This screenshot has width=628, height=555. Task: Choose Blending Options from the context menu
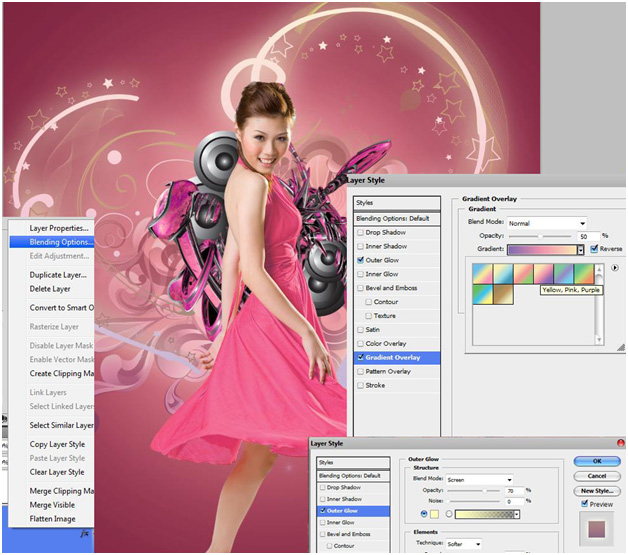click(x=60, y=241)
